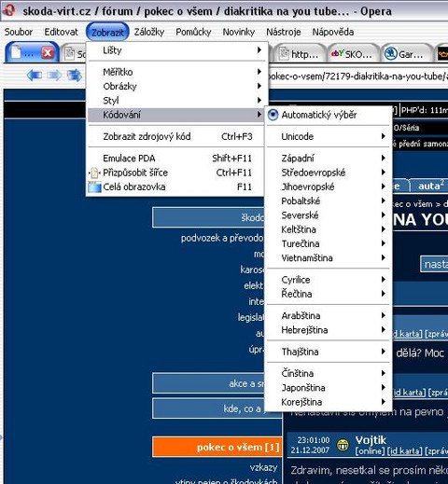
Task: Open the Hebrejština encoding entry
Action: pos(329,330)
